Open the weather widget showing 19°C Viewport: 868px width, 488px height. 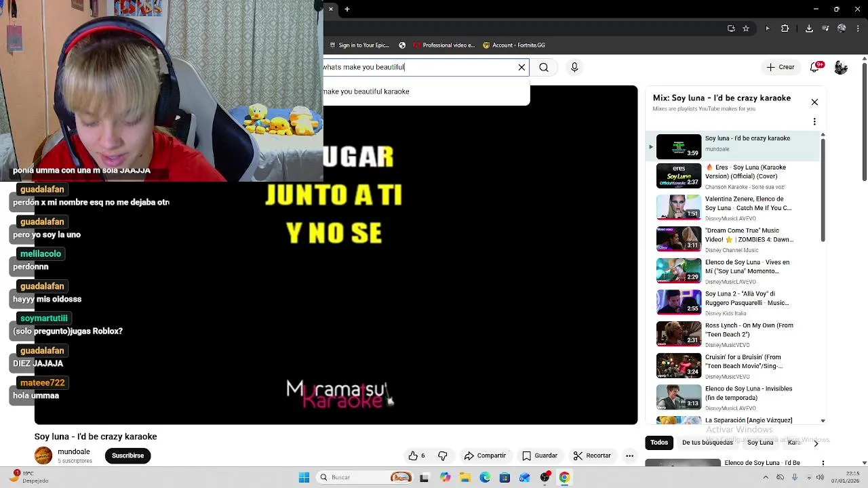[27, 477]
